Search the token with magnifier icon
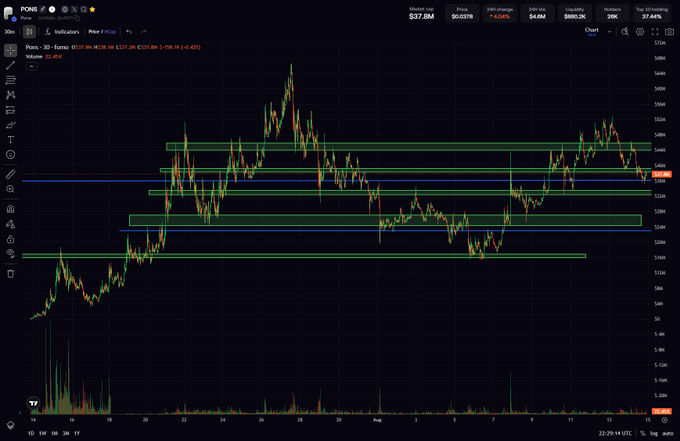 pos(84,9)
